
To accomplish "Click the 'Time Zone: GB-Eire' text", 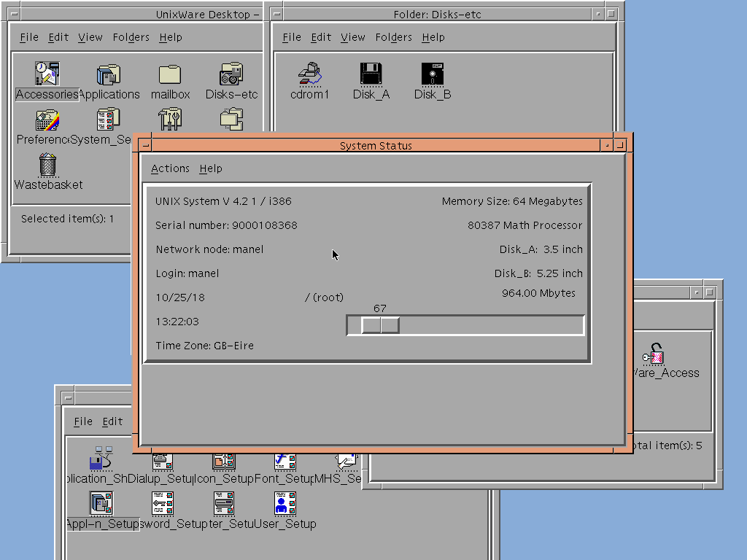I will (205, 346).
